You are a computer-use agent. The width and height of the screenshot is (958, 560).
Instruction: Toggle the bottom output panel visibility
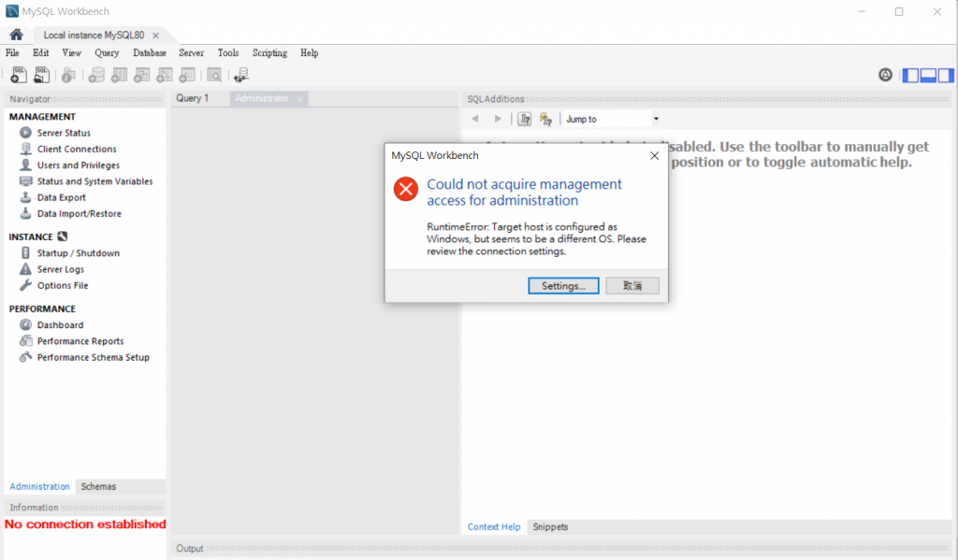coord(928,75)
